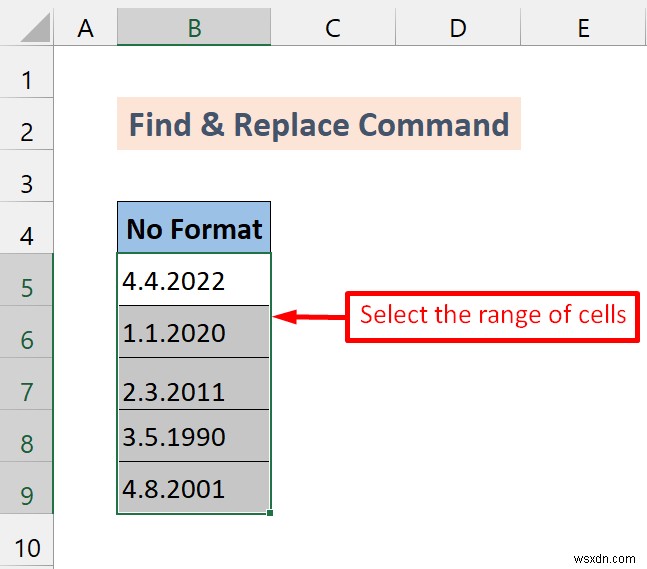Select row 4 header
Viewport: 647px width, 569px height.
point(26,228)
